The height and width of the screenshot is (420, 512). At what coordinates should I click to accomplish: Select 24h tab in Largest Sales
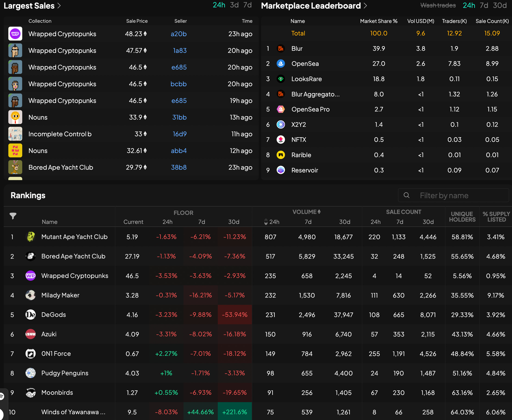pyautogui.click(x=219, y=5)
